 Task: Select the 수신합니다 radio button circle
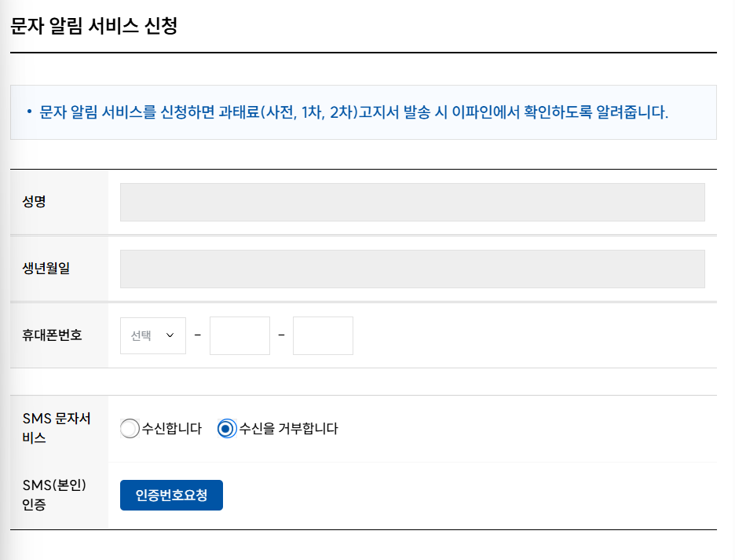[130, 429]
